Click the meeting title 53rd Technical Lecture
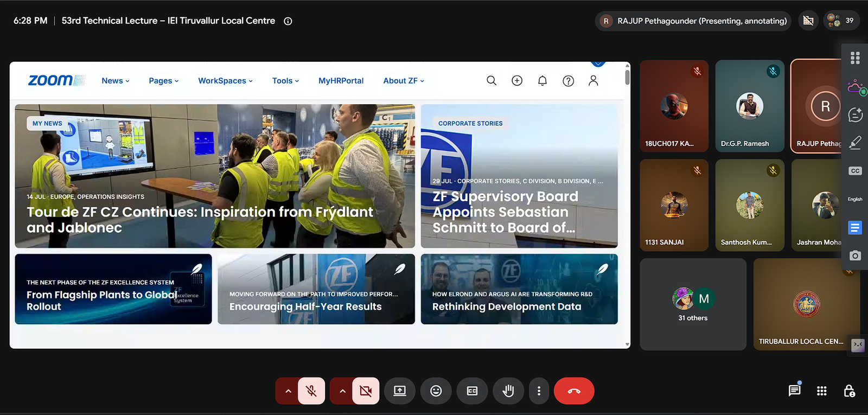The width and height of the screenshot is (868, 415). [x=168, y=21]
